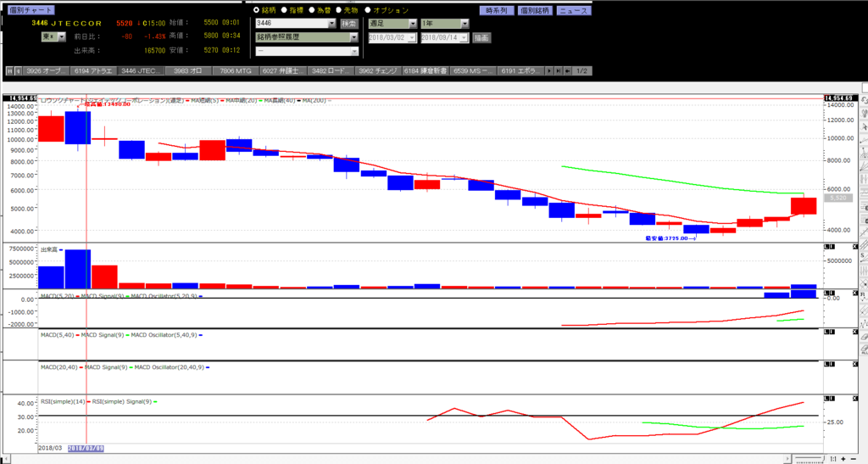
Task: Open the 時系列 view
Action: point(497,10)
